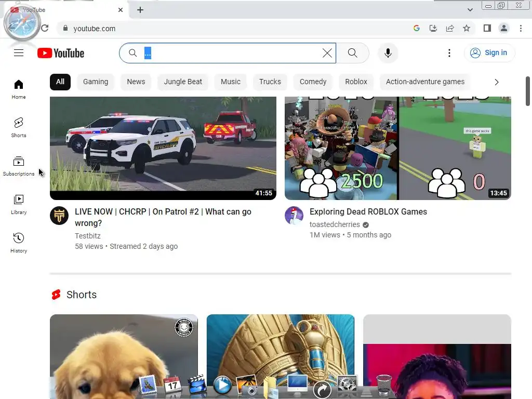The image size is (532, 399).
Task: Select the All filter chip
Action: (60, 82)
